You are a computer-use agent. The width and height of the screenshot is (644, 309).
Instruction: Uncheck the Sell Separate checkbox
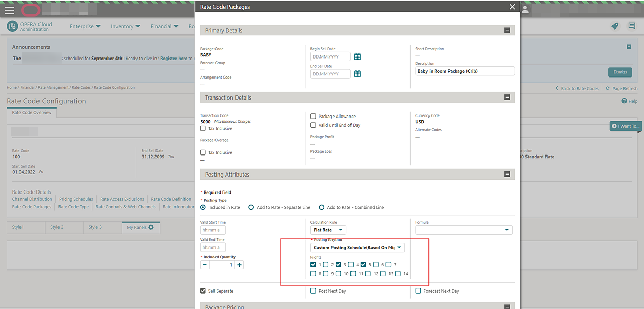pos(203,291)
